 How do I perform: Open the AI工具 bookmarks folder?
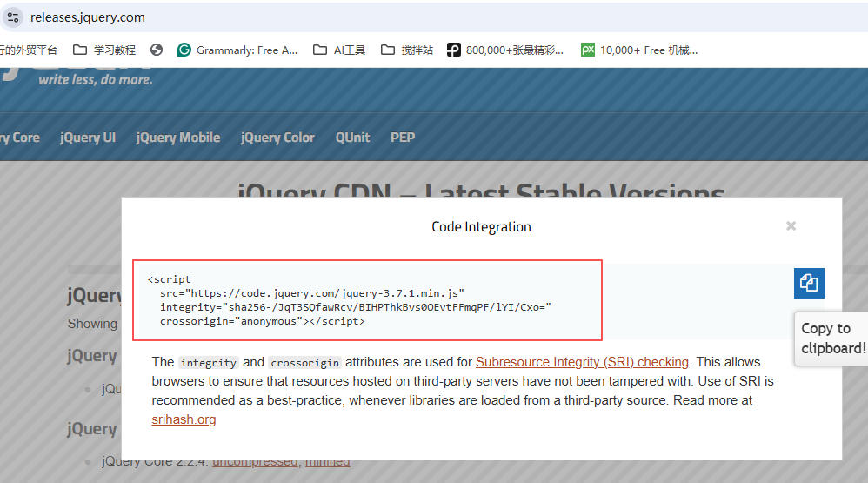tap(339, 50)
